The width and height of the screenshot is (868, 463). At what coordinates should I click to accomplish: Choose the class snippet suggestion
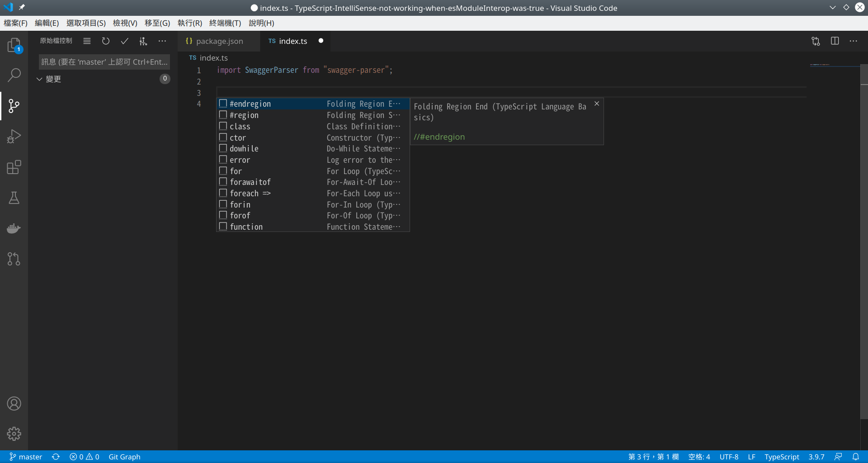[313, 127]
